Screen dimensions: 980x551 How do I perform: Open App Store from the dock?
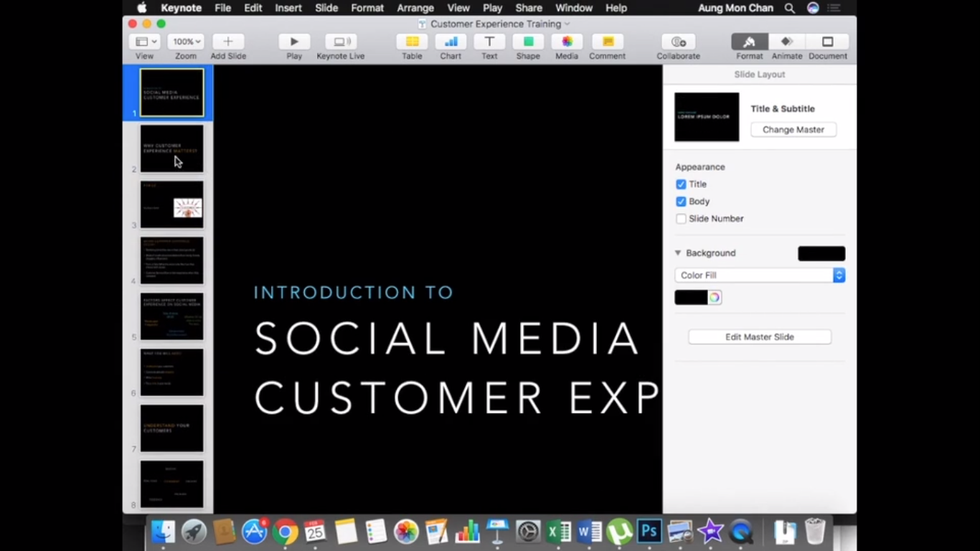(x=255, y=532)
